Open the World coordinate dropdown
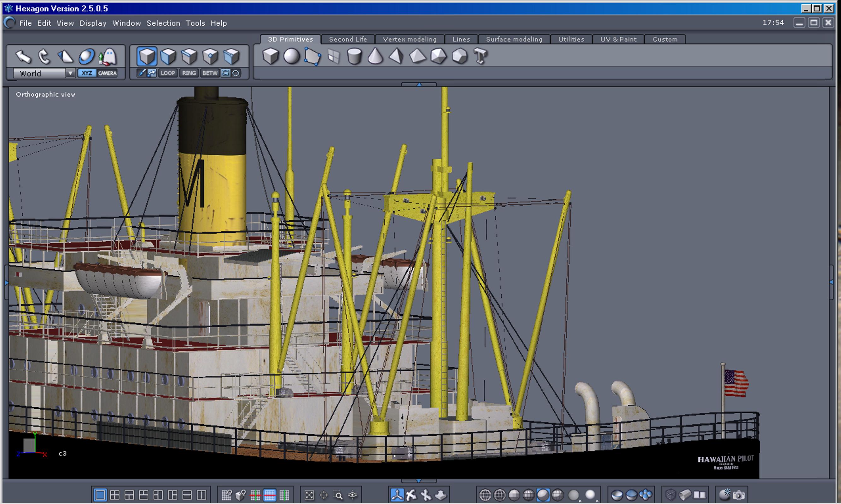Screen dimensions: 841x504 [x=70, y=73]
